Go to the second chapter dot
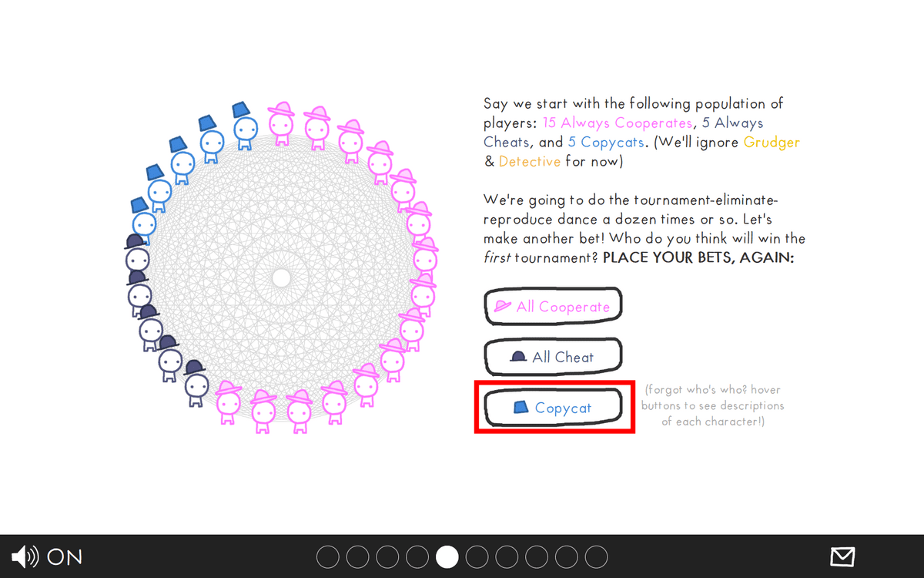The height and width of the screenshot is (578, 924). pyautogui.click(x=357, y=556)
